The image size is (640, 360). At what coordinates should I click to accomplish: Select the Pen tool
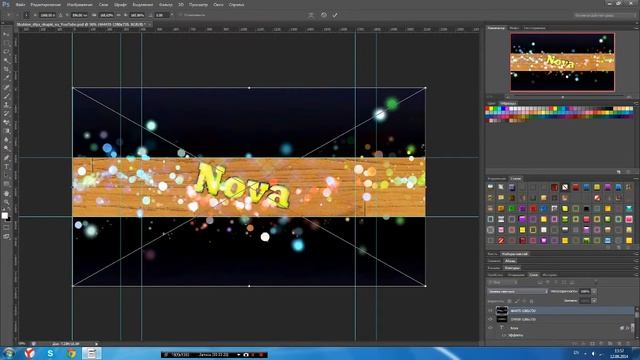pos(7,158)
